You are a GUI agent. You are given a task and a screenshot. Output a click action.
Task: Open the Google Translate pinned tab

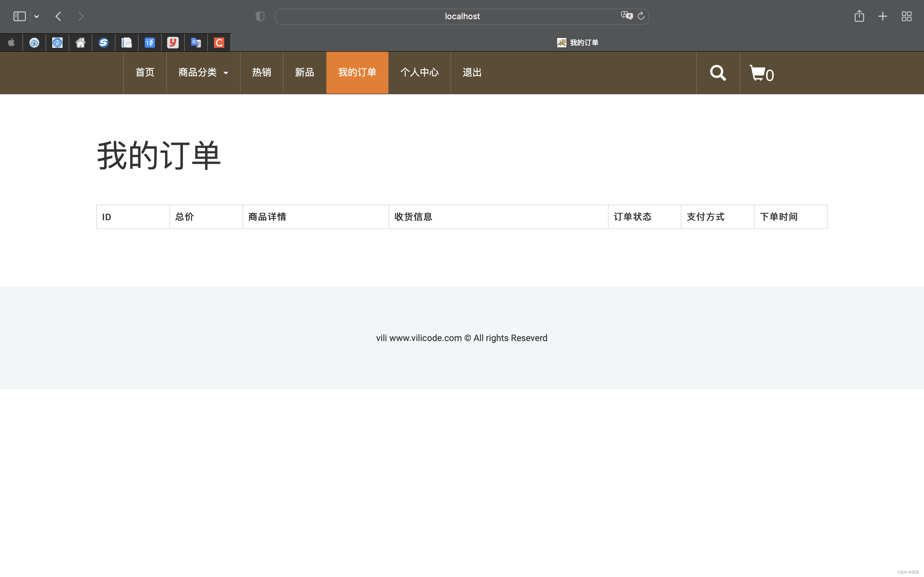pos(196,42)
